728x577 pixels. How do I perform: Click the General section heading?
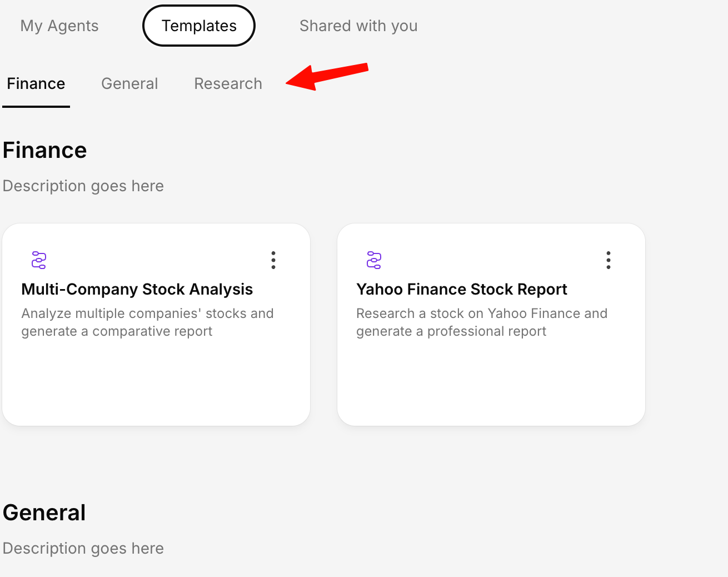tap(44, 513)
